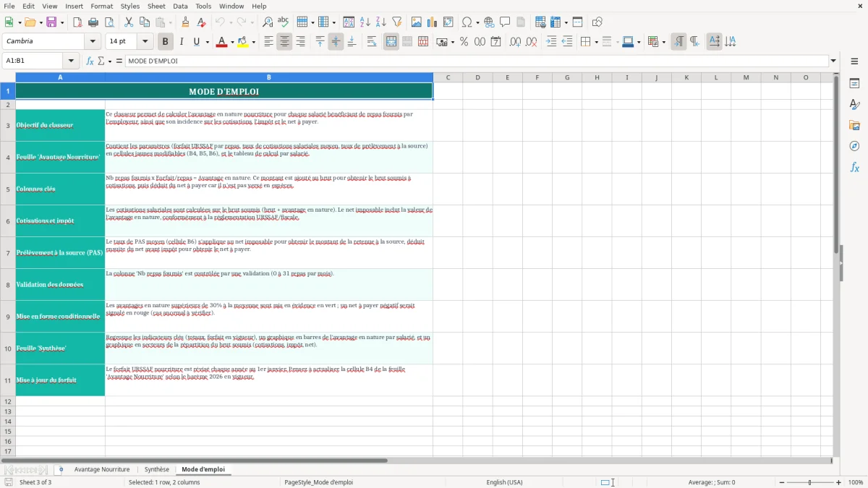
Task: Open the font size dropdown
Action: tap(145, 42)
